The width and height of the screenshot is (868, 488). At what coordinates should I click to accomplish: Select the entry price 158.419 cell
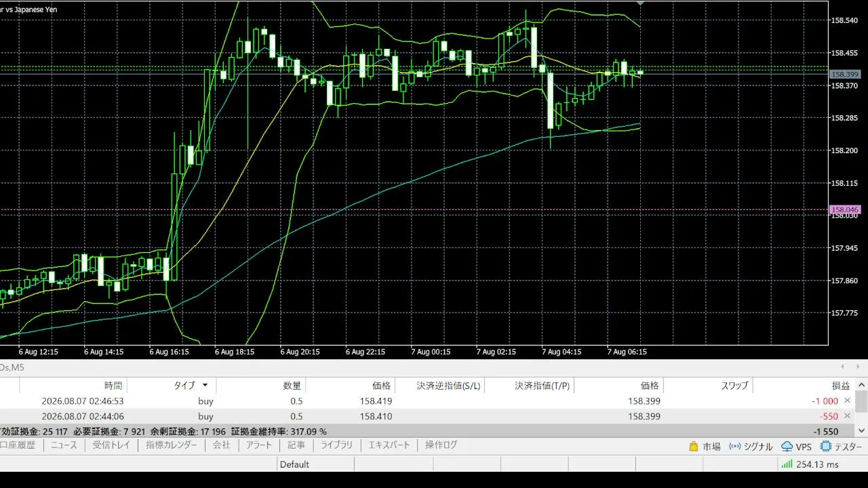click(x=376, y=401)
